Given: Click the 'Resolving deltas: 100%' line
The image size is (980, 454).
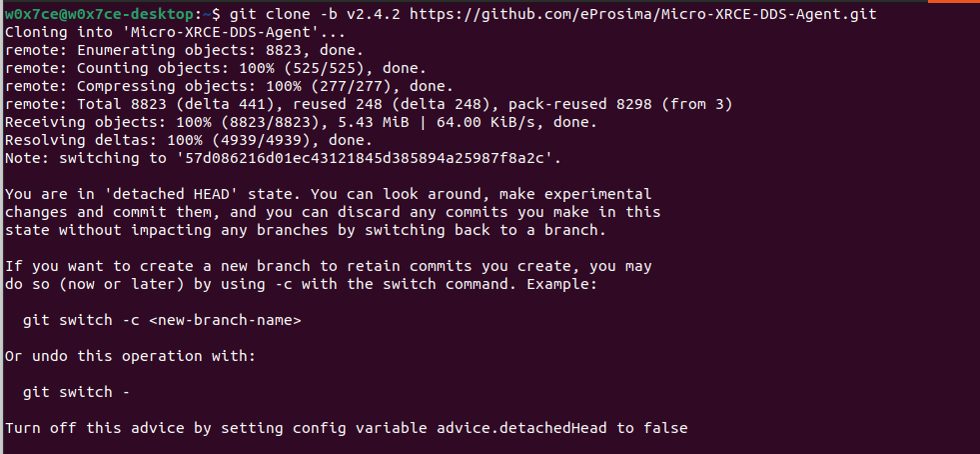Looking at the screenshot, I should pyautogui.click(x=189, y=140).
